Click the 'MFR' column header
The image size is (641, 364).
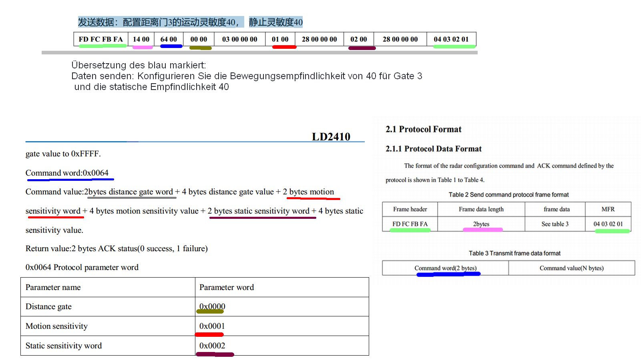point(608,209)
